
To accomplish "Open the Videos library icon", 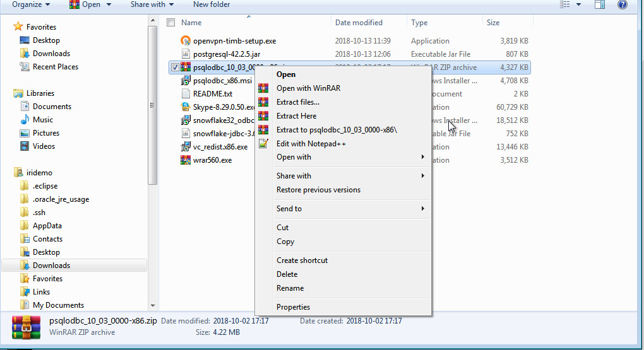I will coord(25,146).
